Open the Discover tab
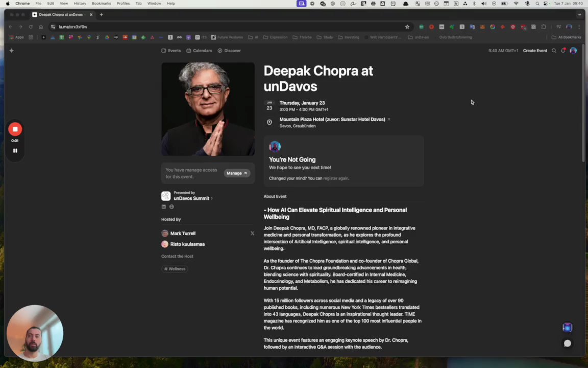The image size is (588, 368). 229,51
